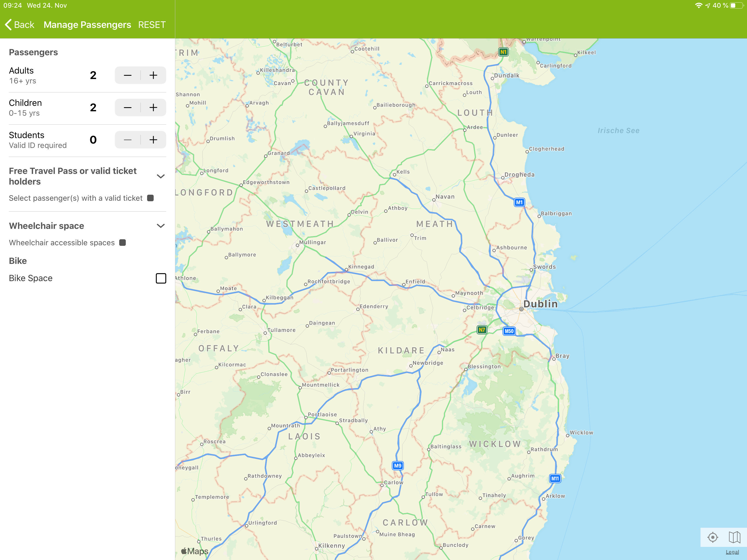Tap the Arklow town marker
Image resolution: width=747 pixels, height=560 pixels.
point(543,499)
